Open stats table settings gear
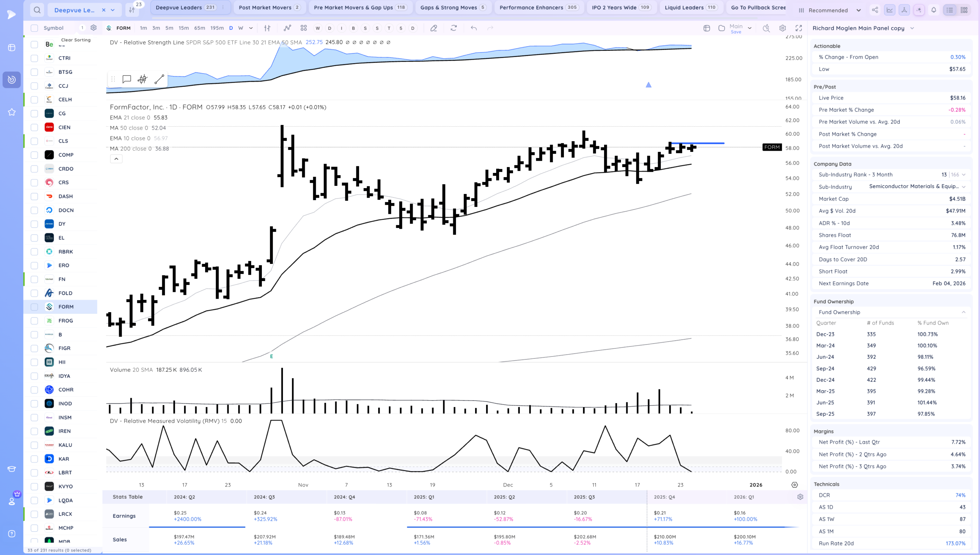This screenshot has height=555, width=980. pos(800,497)
